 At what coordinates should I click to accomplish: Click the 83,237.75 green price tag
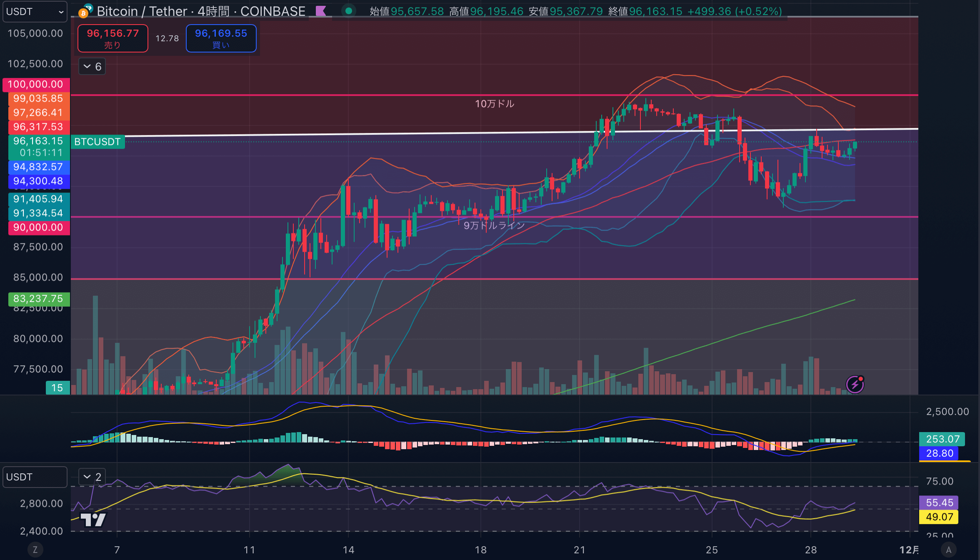39,299
